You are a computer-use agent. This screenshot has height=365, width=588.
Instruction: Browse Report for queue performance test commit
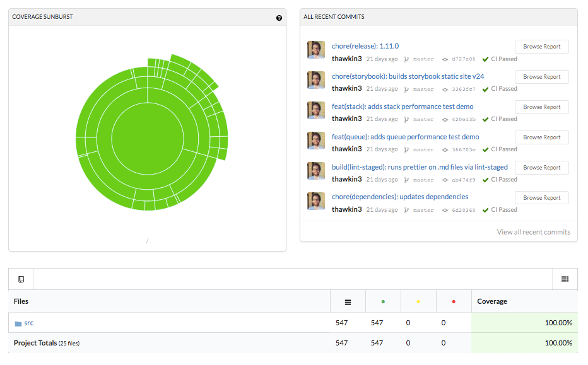click(541, 137)
